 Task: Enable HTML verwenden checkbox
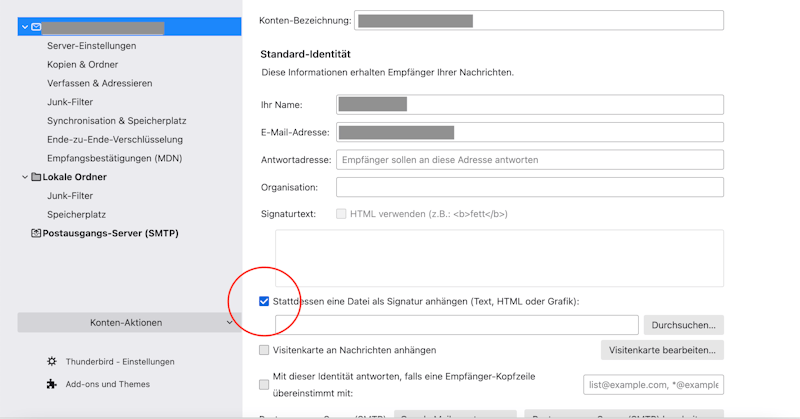coord(341,214)
